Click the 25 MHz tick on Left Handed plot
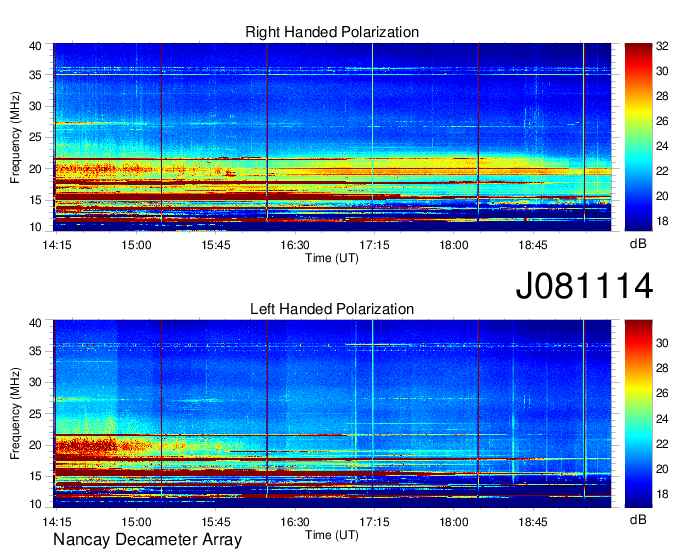Screen dimensions: 680x552 (x=35, y=414)
